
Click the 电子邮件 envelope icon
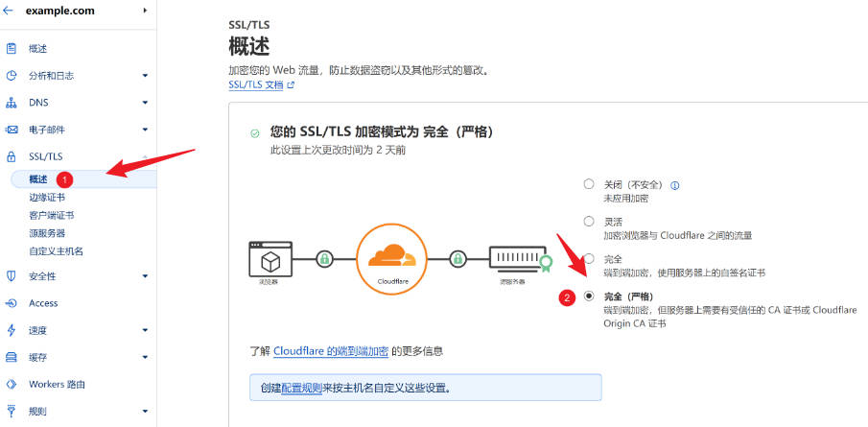tap(11, 130)
